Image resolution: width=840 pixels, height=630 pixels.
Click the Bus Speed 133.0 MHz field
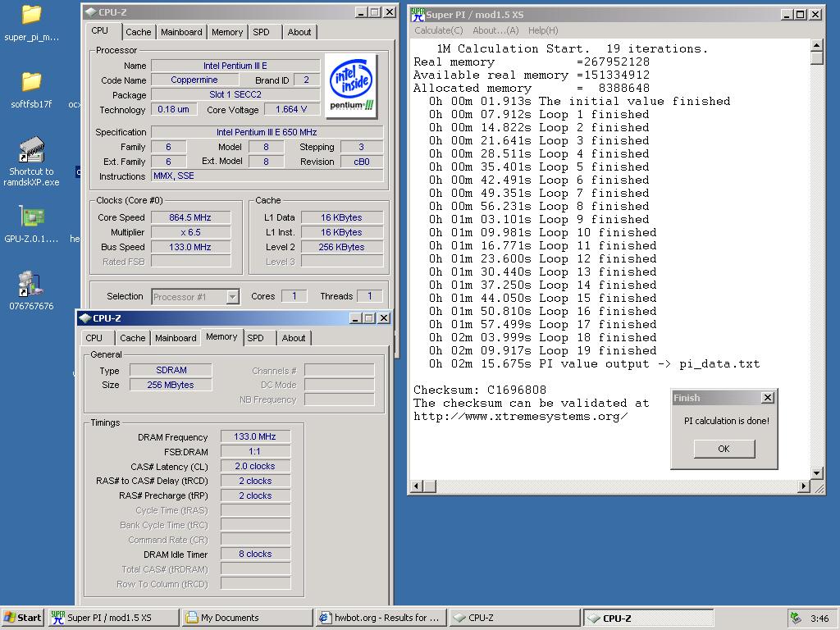pyautogui.click(x=190, y=247)
